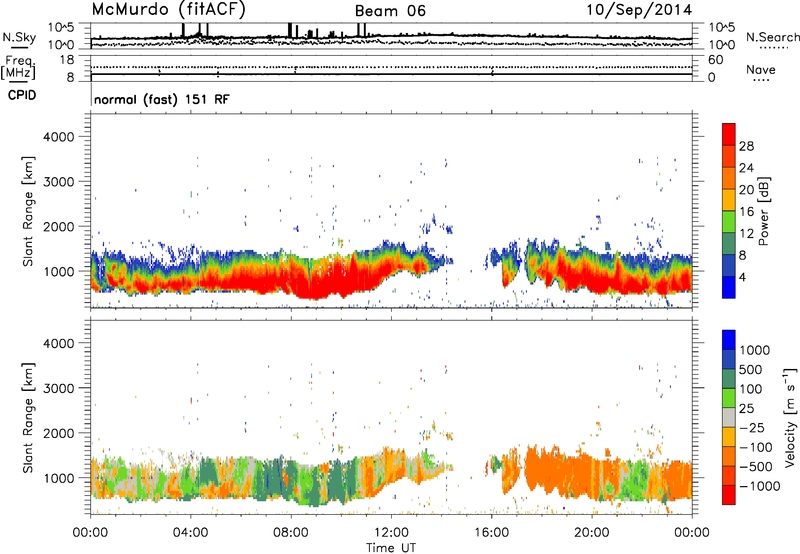800x554 pixels.
Task: Click the 4000 tick of power panel
Action: (x=59, y=137)
